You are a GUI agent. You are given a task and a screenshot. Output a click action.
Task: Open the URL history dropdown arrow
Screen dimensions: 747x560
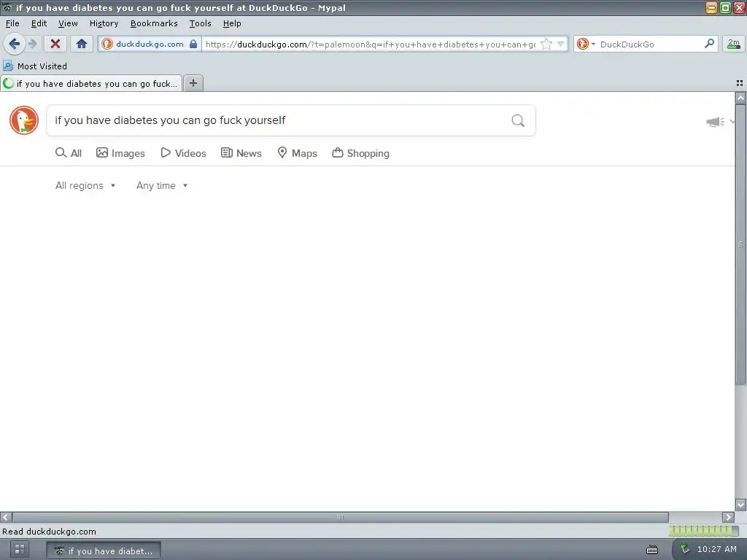(561, 44)
